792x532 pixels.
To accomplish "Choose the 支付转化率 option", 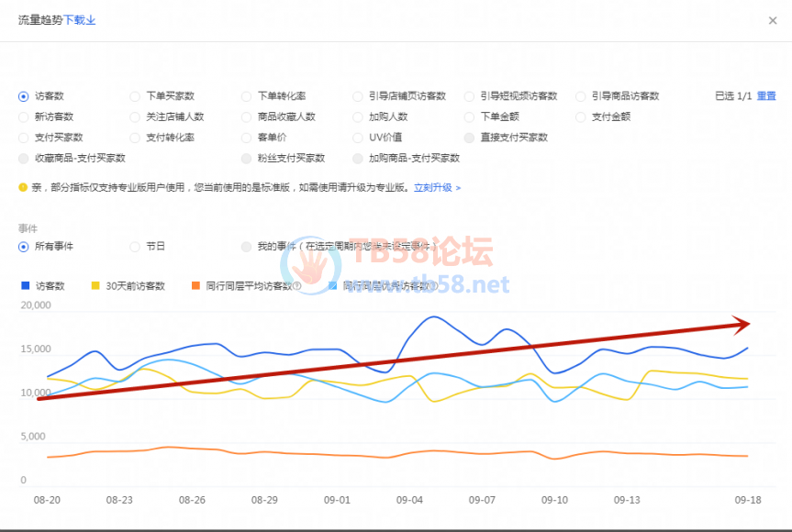I will [135, 138].
